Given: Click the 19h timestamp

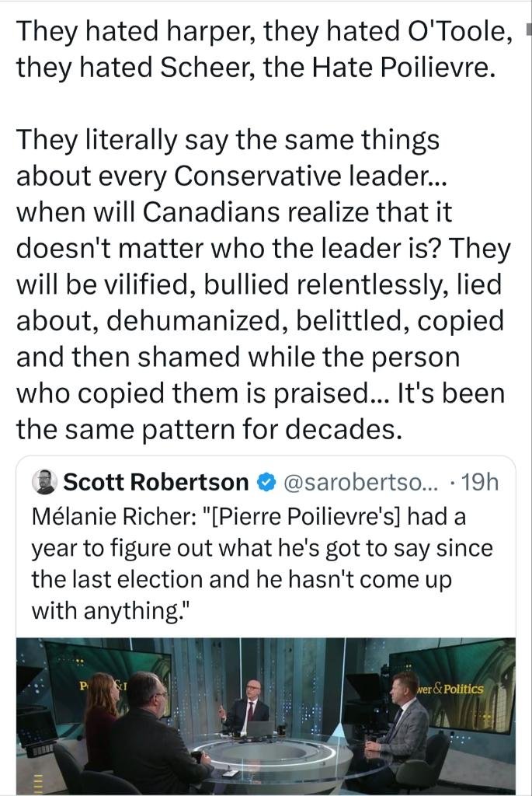Looking at the screenshot, I should point(481,483).
